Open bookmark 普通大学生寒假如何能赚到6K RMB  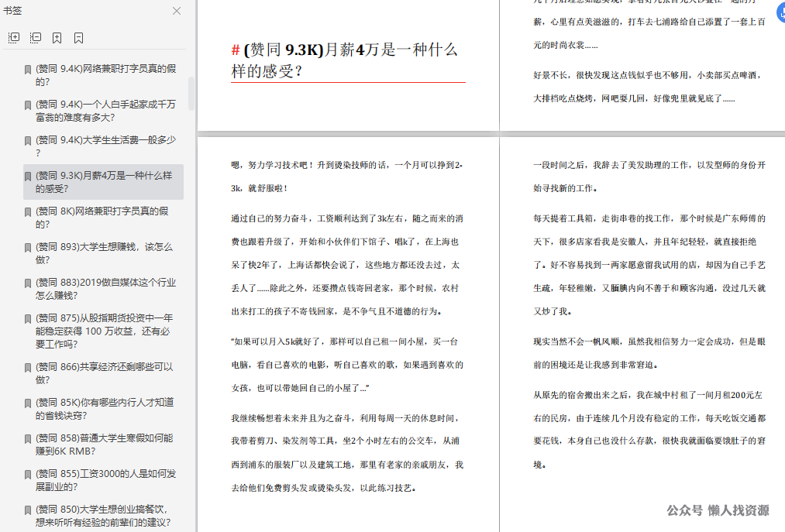(104, 444)
